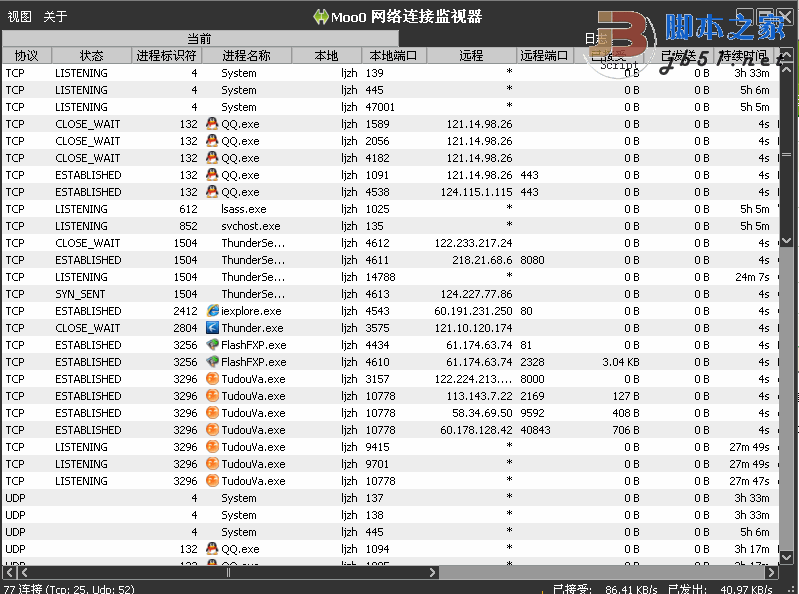Click the 远程 column header
This screenshot has width=799, height=594.
click(x=471, y=56)
